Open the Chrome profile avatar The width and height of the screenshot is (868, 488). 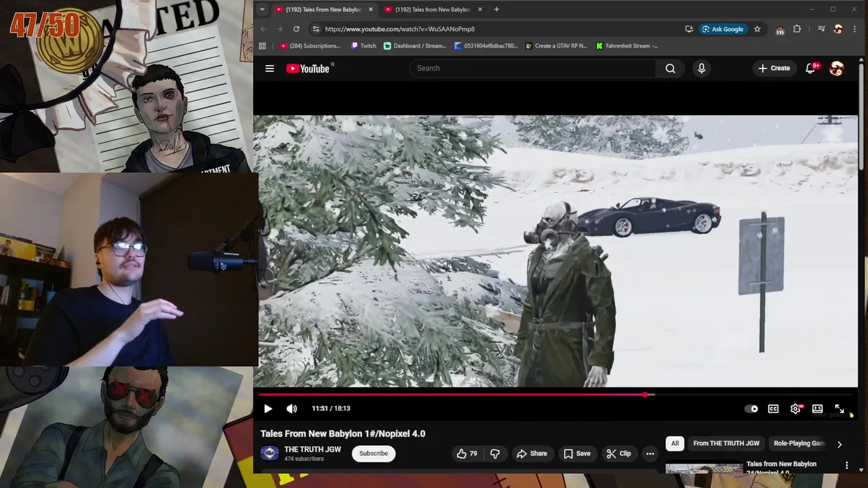pos(838,29)
